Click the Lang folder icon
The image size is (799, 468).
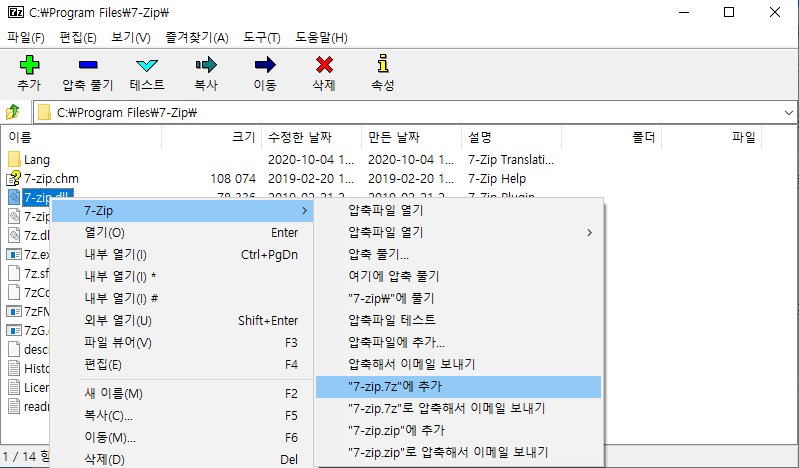pos(14,160)
